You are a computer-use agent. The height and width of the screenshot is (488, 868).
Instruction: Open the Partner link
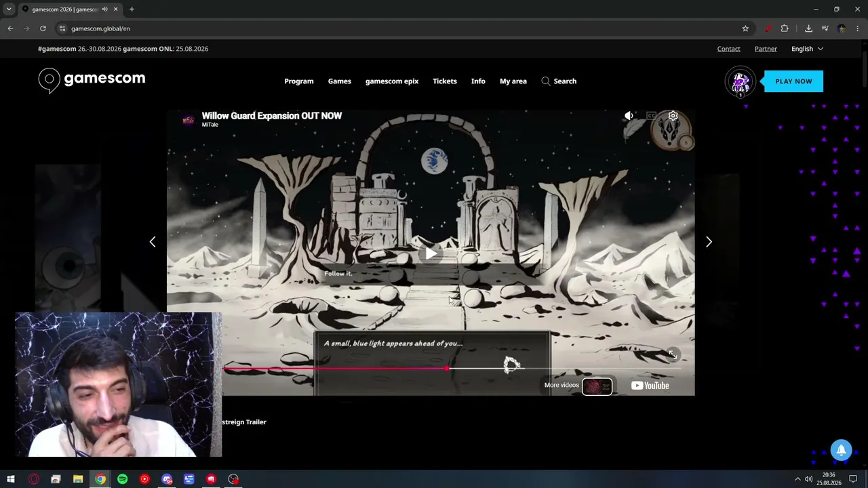point(766,49)
